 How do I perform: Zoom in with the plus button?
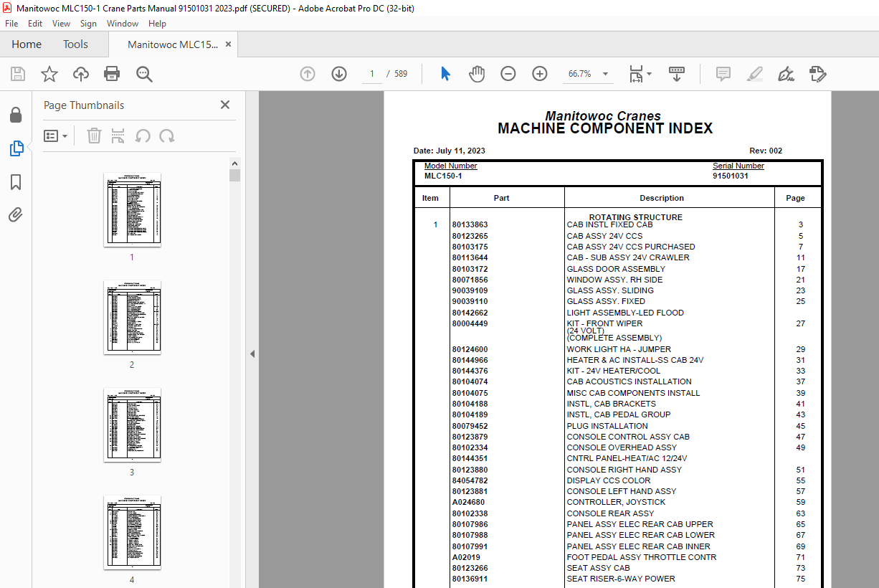[540, 74]
